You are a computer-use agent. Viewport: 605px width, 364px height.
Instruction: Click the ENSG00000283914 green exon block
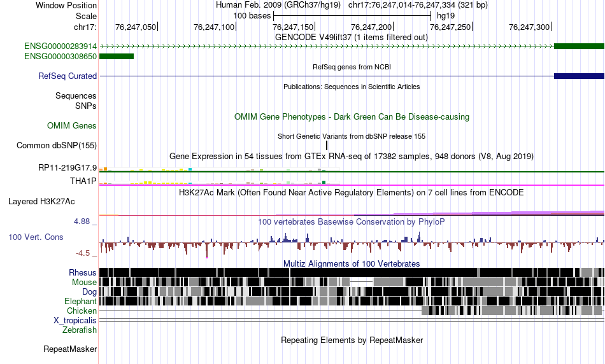coord(579,46)
